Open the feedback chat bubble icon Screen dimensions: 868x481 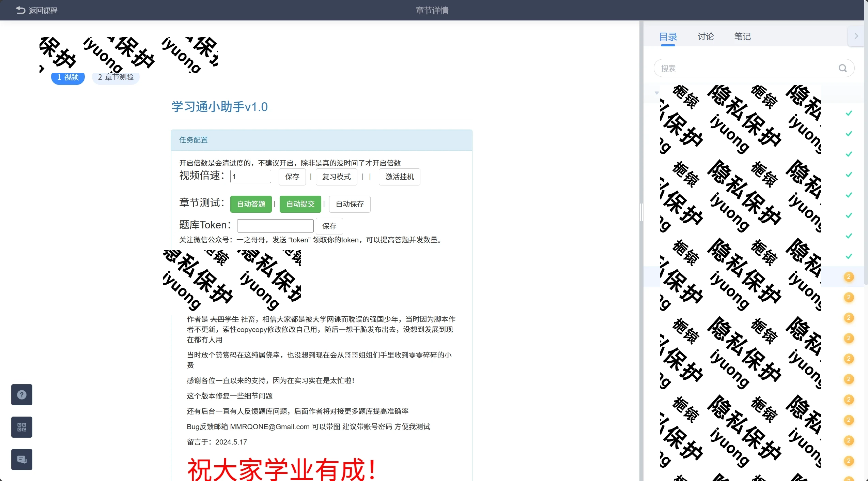21,459
